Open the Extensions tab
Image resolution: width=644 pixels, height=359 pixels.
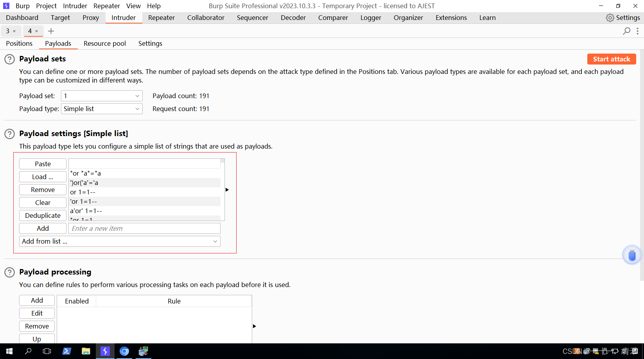451,18
